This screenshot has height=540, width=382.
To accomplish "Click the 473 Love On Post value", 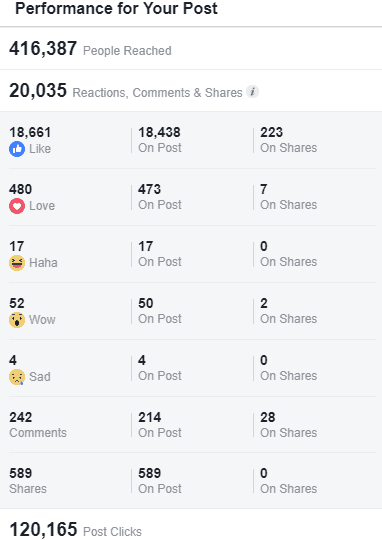I will tap(149, 189).
